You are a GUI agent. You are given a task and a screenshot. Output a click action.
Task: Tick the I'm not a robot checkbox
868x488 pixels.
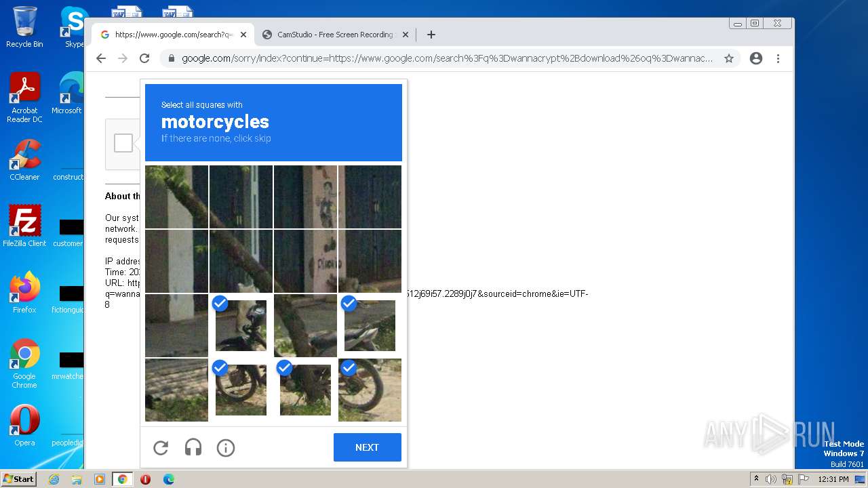coord(123,143)
